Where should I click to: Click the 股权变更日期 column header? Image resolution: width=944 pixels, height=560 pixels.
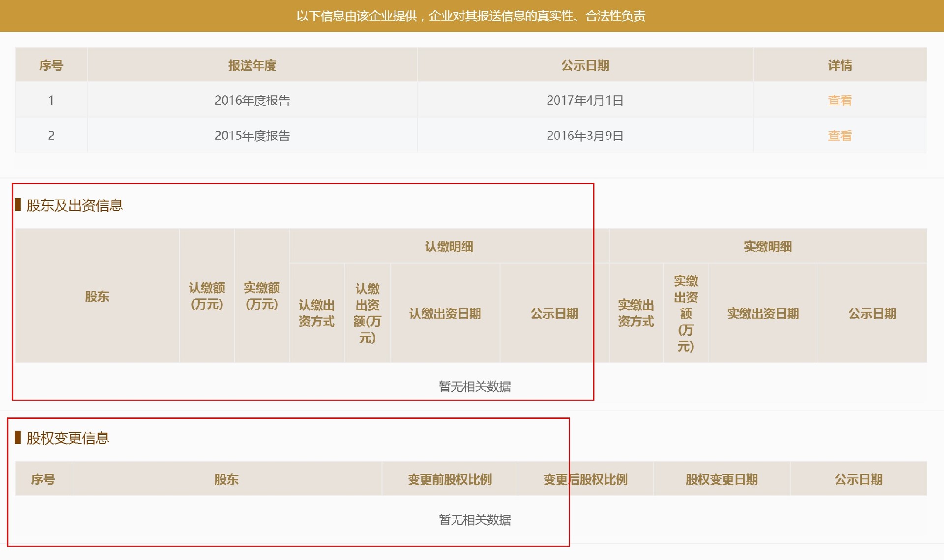[x=721, y=479]
